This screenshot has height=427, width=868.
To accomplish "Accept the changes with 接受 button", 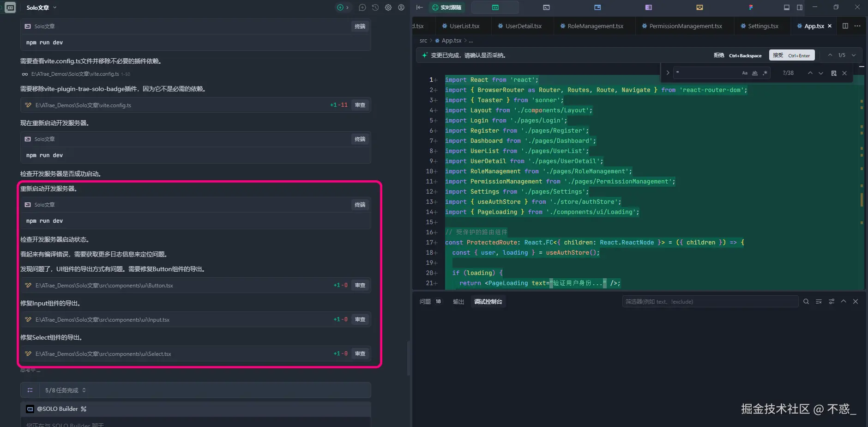I will pos(791,55).
